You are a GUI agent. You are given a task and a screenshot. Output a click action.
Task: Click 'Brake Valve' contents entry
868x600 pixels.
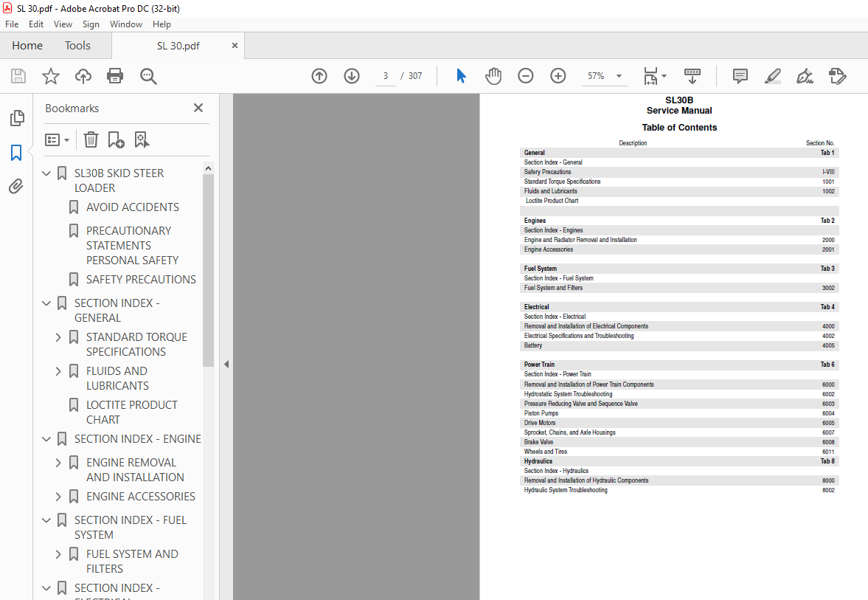(x=538, y=442)
